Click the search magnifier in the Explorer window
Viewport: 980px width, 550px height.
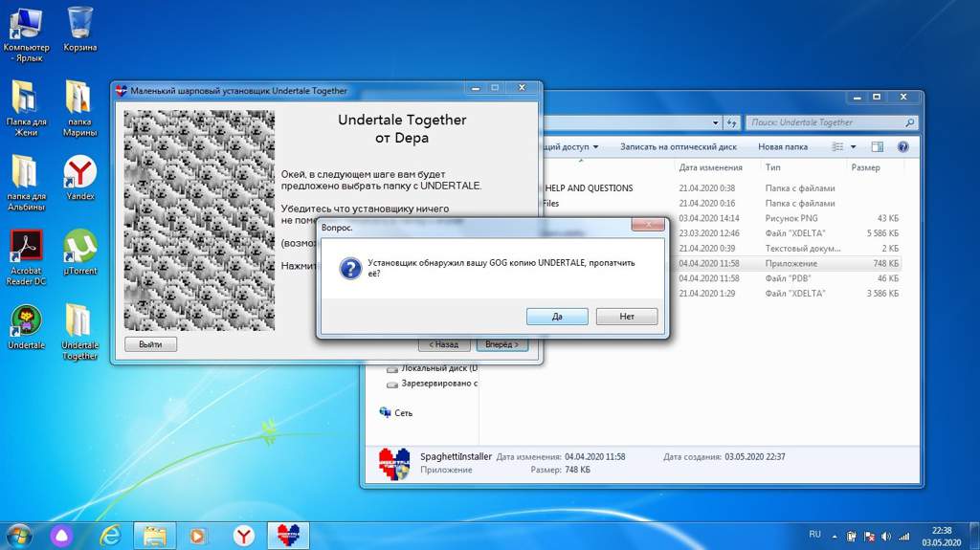[x=909, y=122]
